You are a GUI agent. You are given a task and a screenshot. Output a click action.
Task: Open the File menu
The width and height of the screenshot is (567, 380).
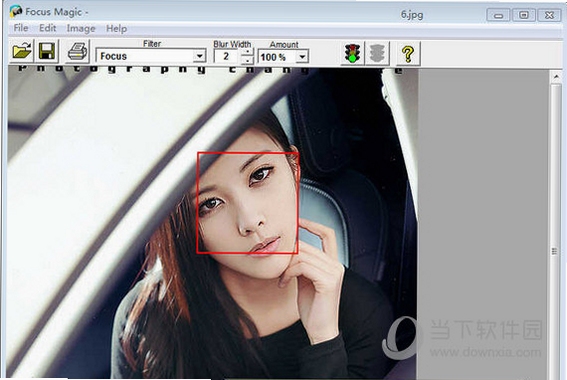[x=21, y=28]
